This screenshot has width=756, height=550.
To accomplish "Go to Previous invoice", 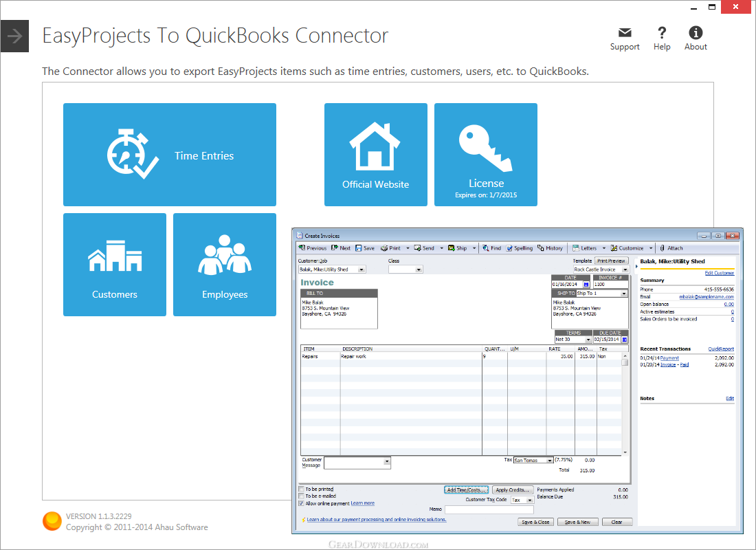I will 313,248.
